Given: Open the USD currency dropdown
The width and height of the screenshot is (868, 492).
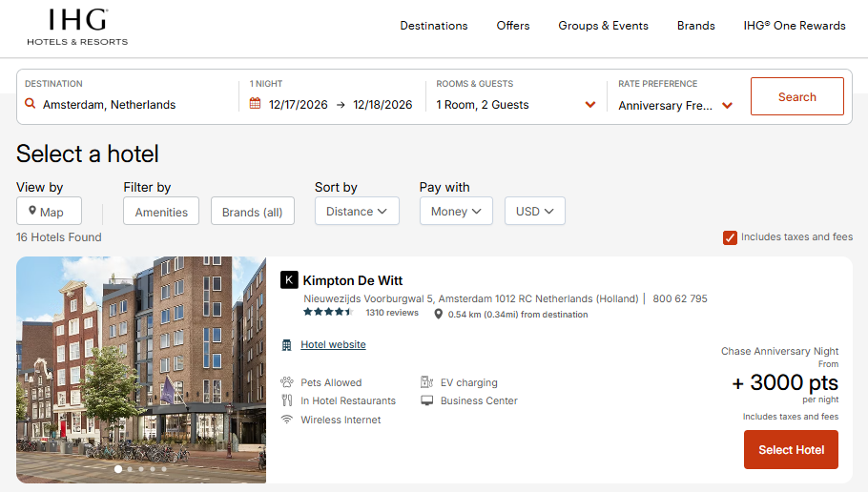Looking at the screenshot, I should click(535, 211).
